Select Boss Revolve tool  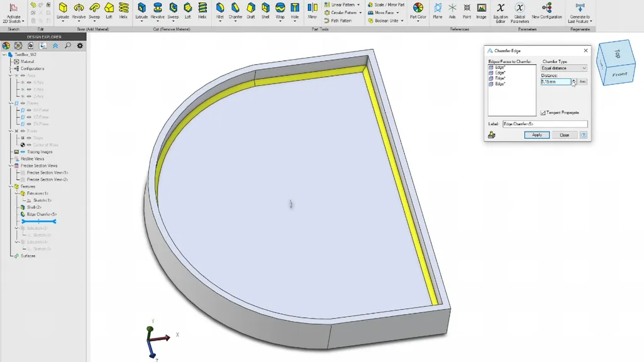point(79,11)
